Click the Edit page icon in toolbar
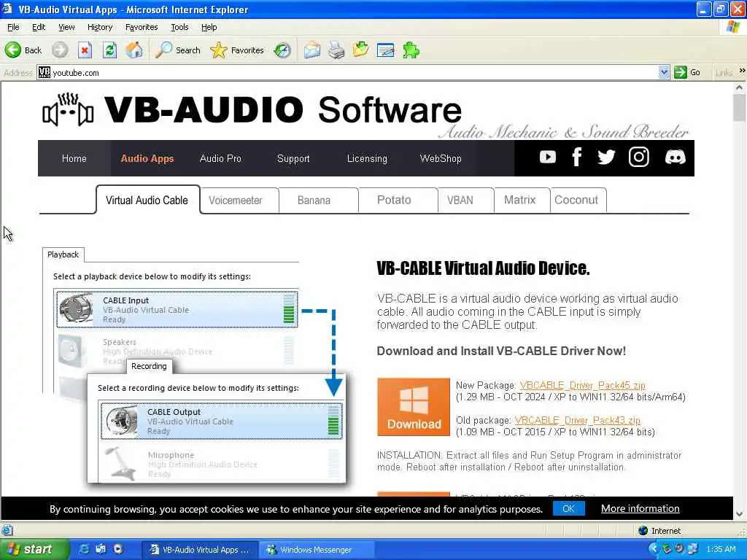 tap(385, 50)
